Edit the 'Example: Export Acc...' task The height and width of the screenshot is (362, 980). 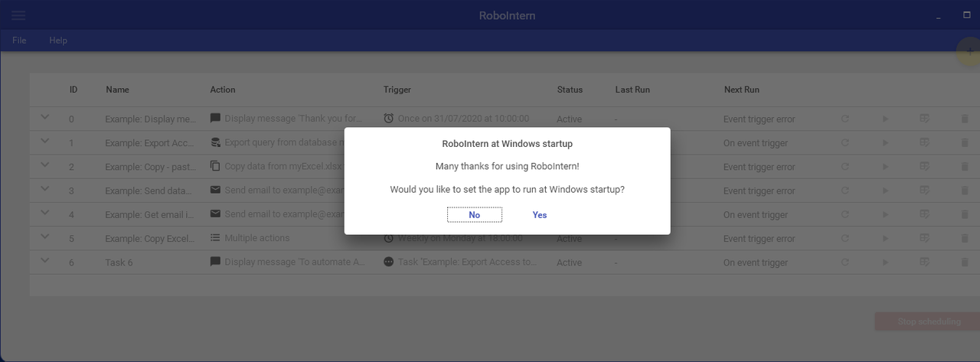tap(925, 142)
